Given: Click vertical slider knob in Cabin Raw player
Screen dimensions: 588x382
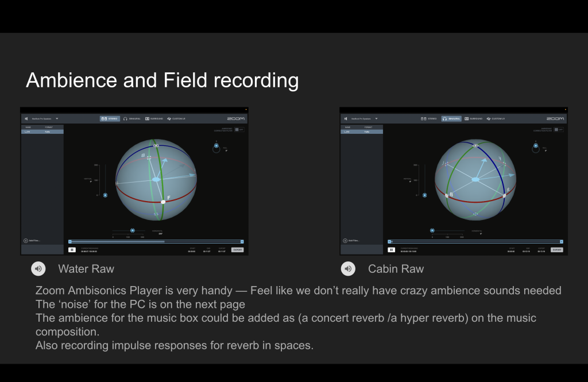Looking at the screenshot, I should (x=425, y=195).
